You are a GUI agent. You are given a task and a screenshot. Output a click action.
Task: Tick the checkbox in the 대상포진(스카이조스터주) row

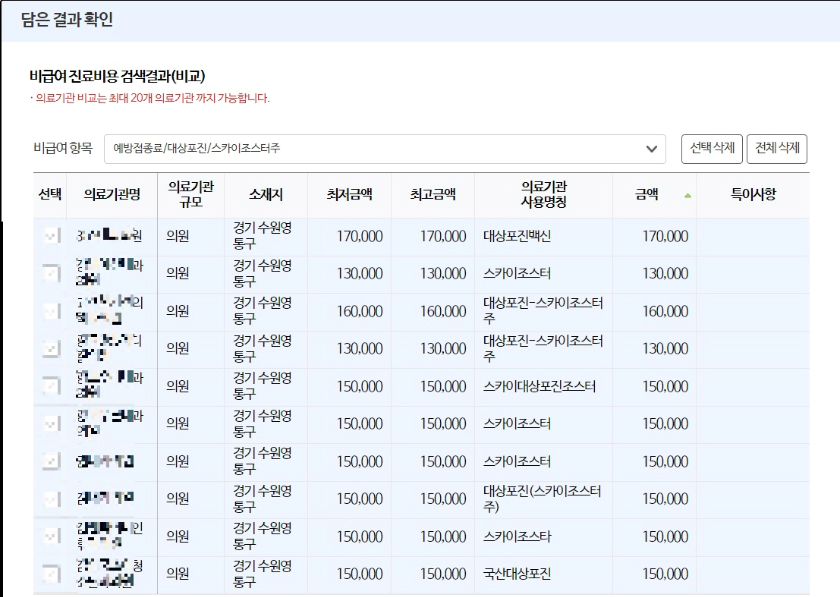[x=51, y=499]
